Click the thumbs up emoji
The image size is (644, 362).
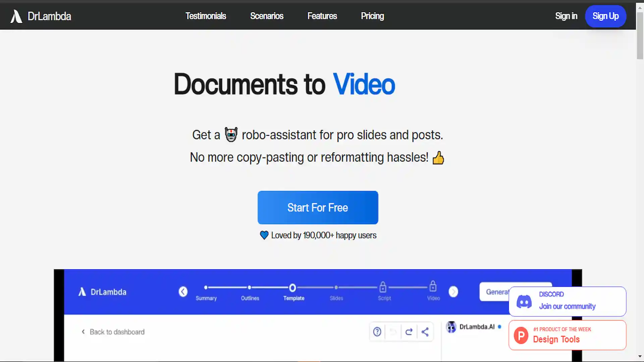tap(438, 158)
